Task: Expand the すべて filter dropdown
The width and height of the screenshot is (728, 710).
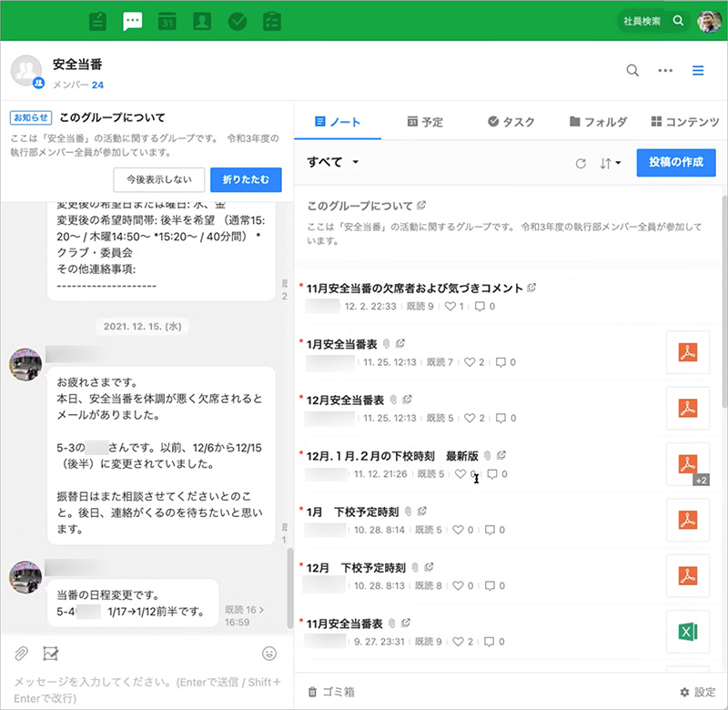Action: [334, 162]
